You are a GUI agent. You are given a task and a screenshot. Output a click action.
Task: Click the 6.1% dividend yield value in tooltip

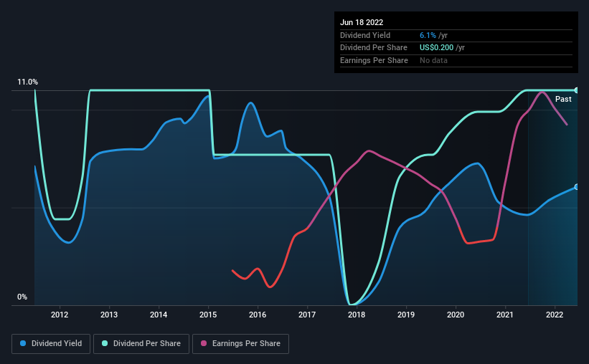[428, 35]
